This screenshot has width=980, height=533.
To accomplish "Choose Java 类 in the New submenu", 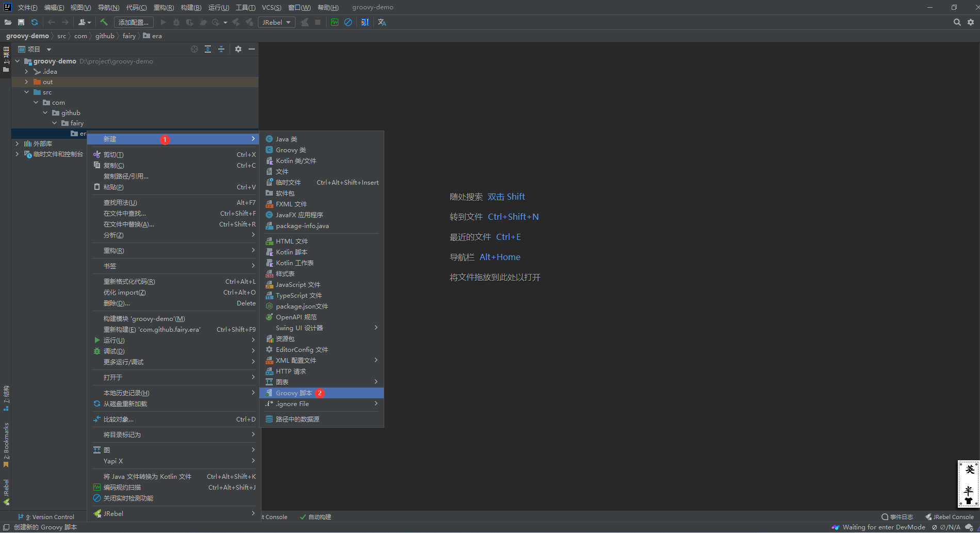I will (x=322, y=139).
